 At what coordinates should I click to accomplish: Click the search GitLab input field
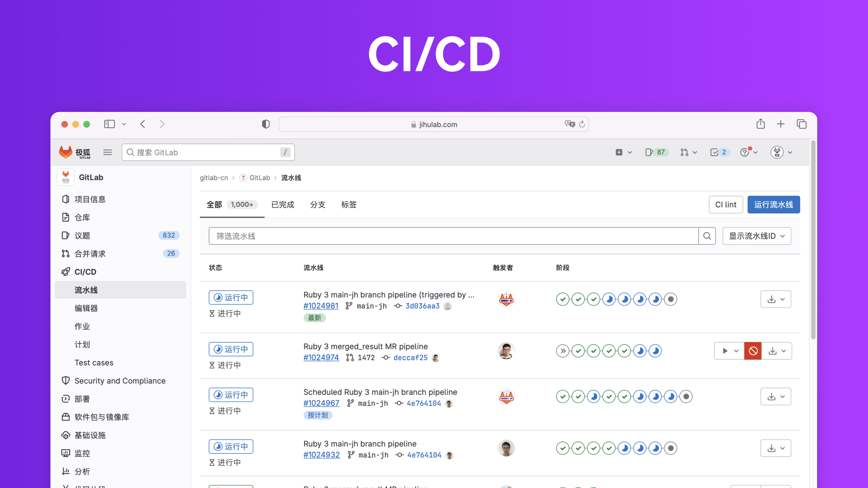click(x=207, y=152)
